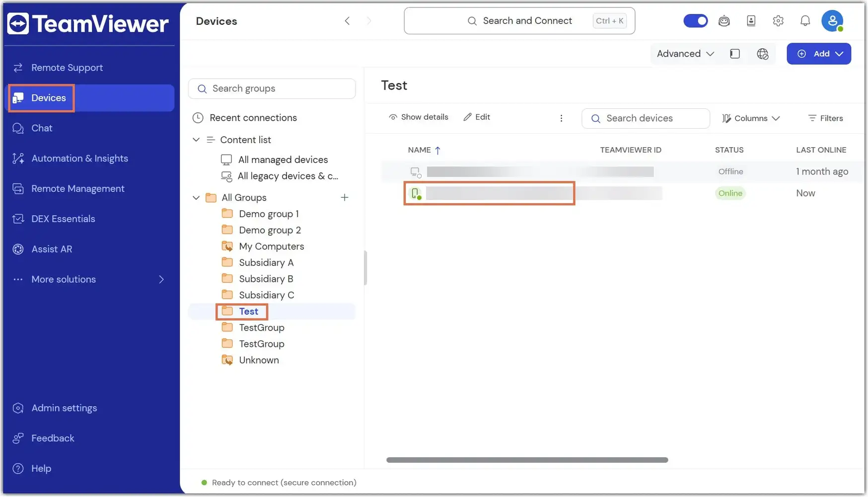Image resolution: width=868 pixels, height=497 pixels.
Task: Click the 'Now' last online cell
Action: (x=805, y=193)
